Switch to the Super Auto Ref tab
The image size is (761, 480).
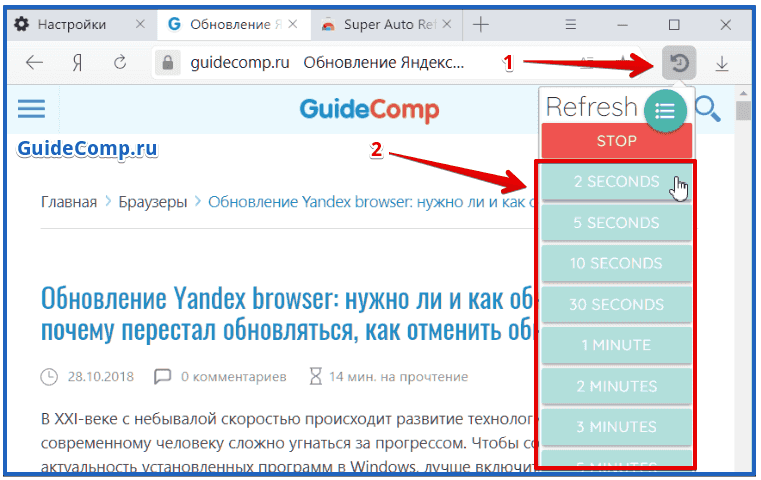(x=387, y=24)
